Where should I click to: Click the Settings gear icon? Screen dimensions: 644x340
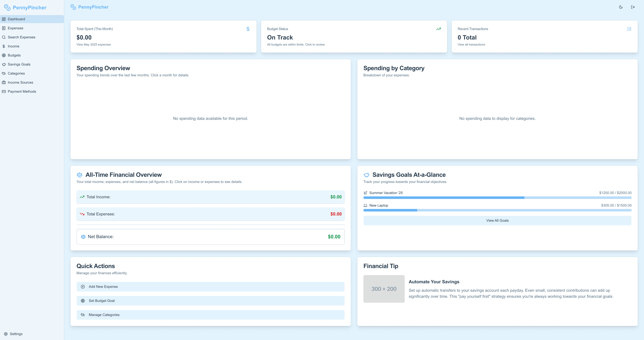6,334
